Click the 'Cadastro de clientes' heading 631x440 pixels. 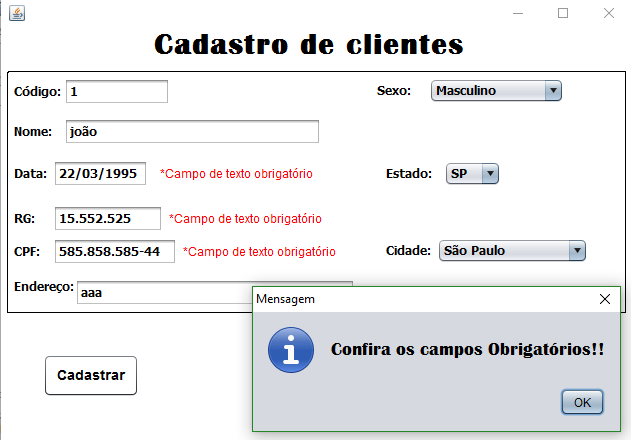tap(309, 44)
